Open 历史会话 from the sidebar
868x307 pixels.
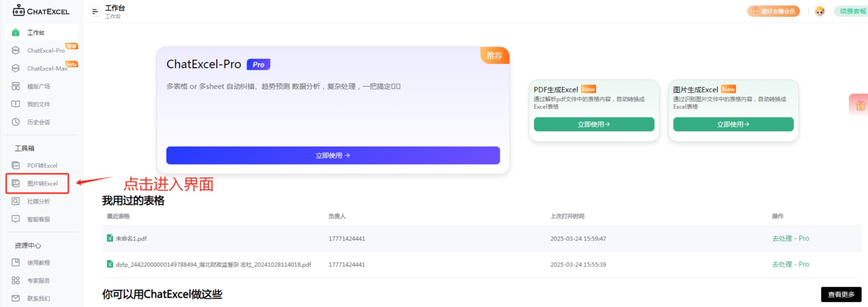coord(38,122)
